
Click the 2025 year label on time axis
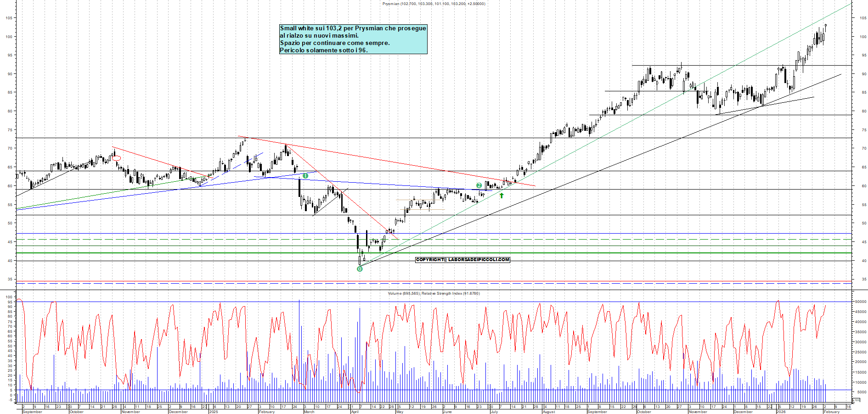[x=213, y=412]
